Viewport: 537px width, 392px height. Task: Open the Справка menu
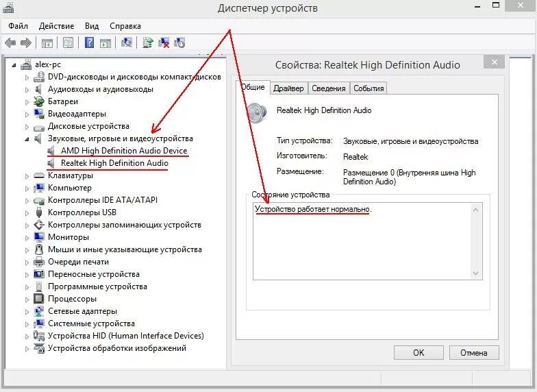[125, 26]
